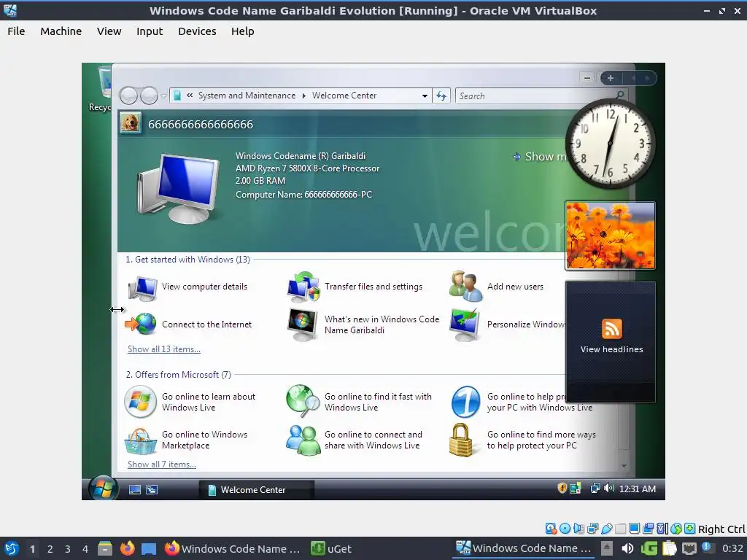The width and height of the screenshot is (747, 560).
Task: Open View computer details
Action: tap(187, 287)
